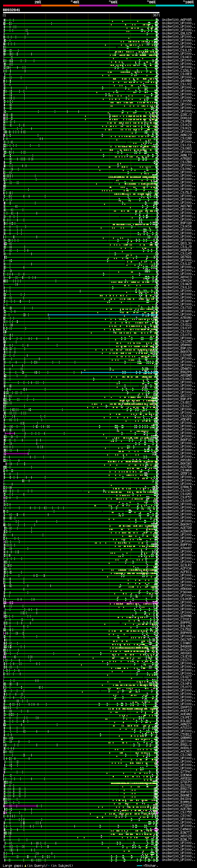This screenshot has height=868, width=197.
Task: Click hit label UniRef100_C9J145
Action: 177,254
